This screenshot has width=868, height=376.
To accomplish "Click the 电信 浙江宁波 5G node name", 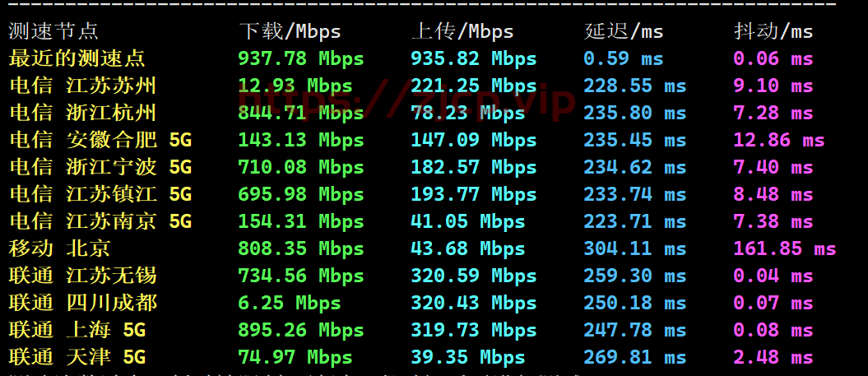I will click(100, 167).
